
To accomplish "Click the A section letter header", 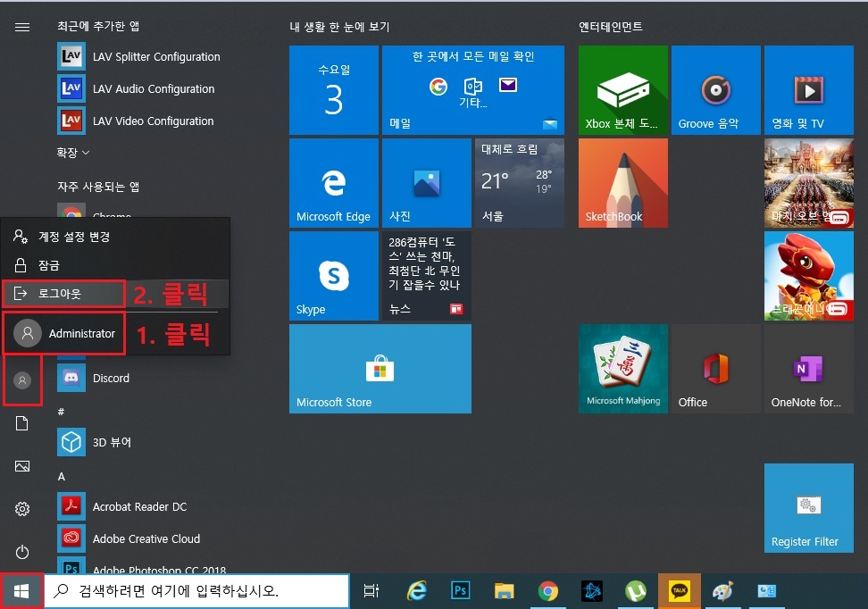I will coord(62,476).
